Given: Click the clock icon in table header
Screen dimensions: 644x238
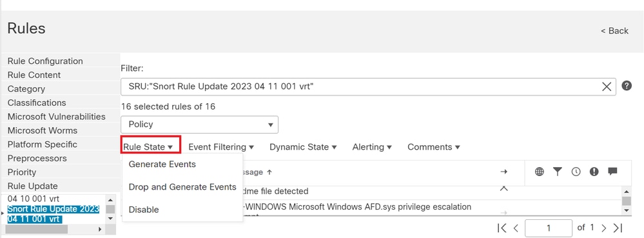Looking at the screenshot, I should (576, 172).
